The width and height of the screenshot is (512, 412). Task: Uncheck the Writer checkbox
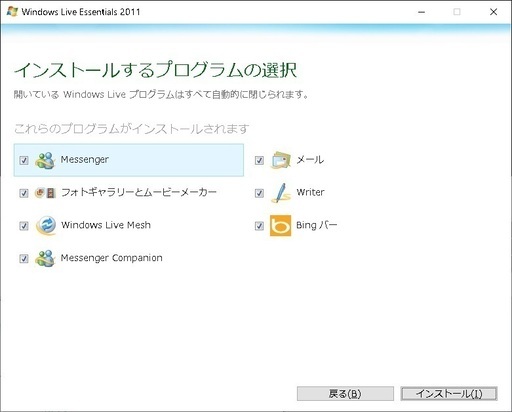[x=259, y=193]
